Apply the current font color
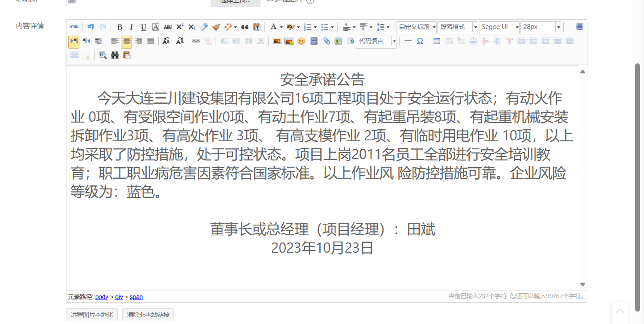 coord(274,27)
